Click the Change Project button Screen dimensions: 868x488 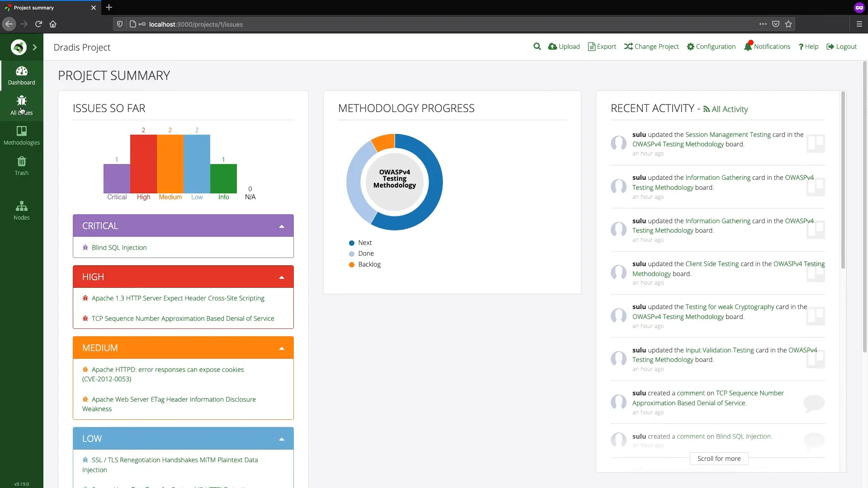point(651,47)
